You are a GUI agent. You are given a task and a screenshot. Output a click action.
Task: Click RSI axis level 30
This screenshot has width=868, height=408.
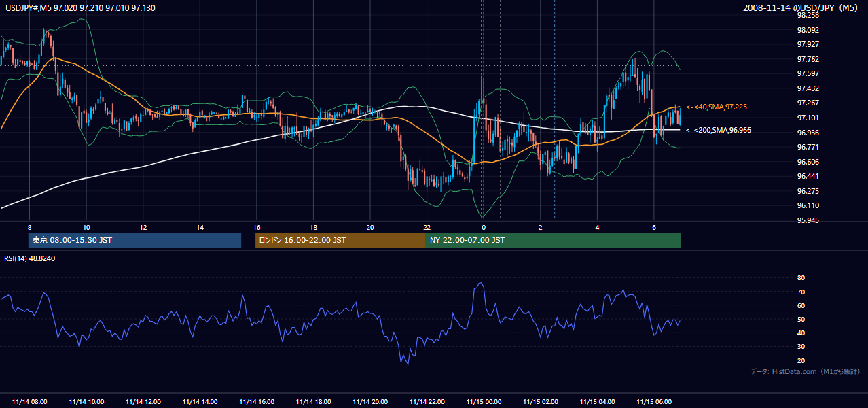coord(801,347)
